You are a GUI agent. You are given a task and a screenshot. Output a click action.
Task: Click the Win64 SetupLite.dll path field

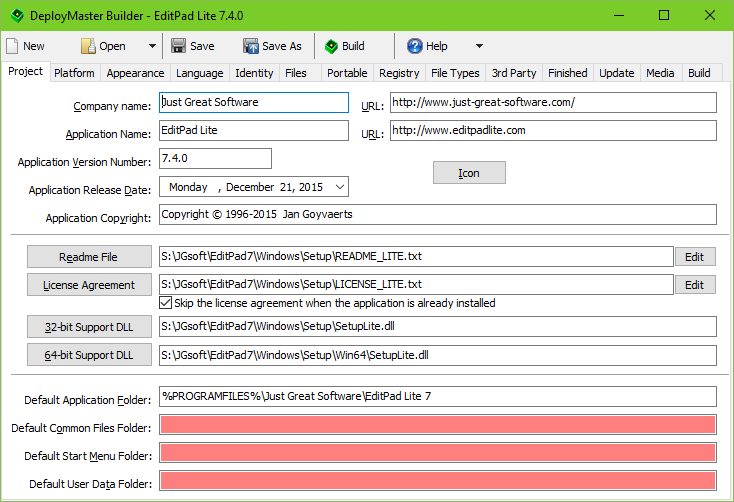click(438, 355)
